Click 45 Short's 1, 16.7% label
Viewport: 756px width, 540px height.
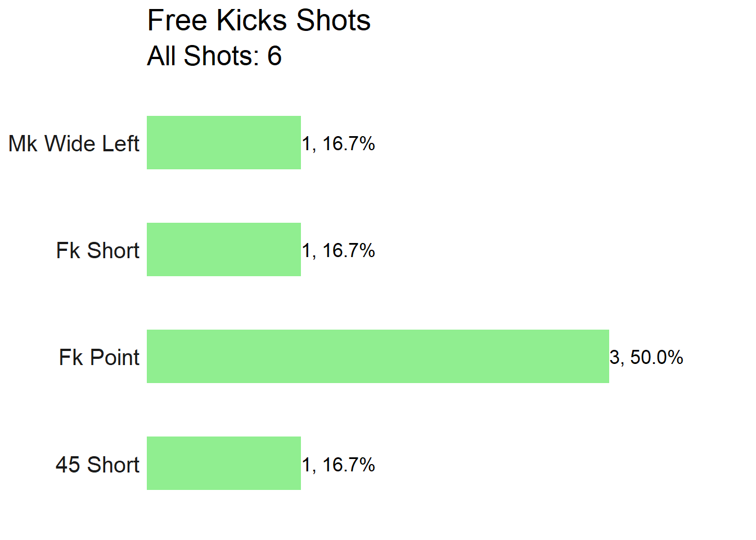coord(339,465)
